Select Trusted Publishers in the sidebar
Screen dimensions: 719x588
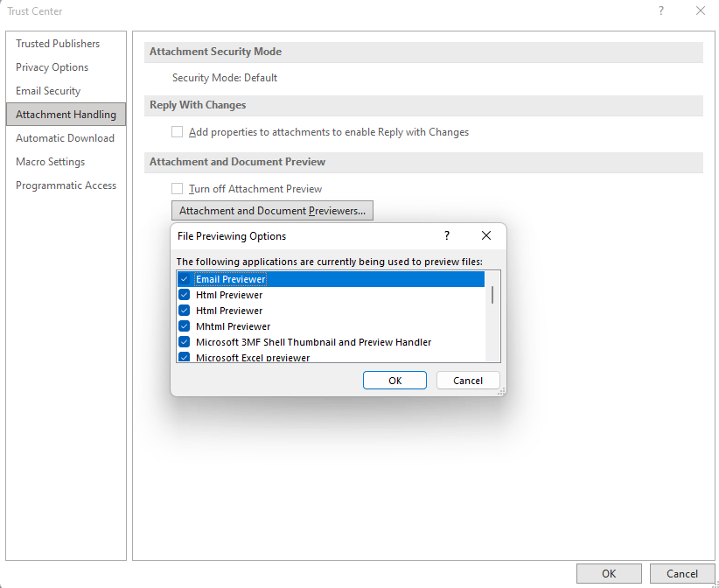tap(58, 43)
